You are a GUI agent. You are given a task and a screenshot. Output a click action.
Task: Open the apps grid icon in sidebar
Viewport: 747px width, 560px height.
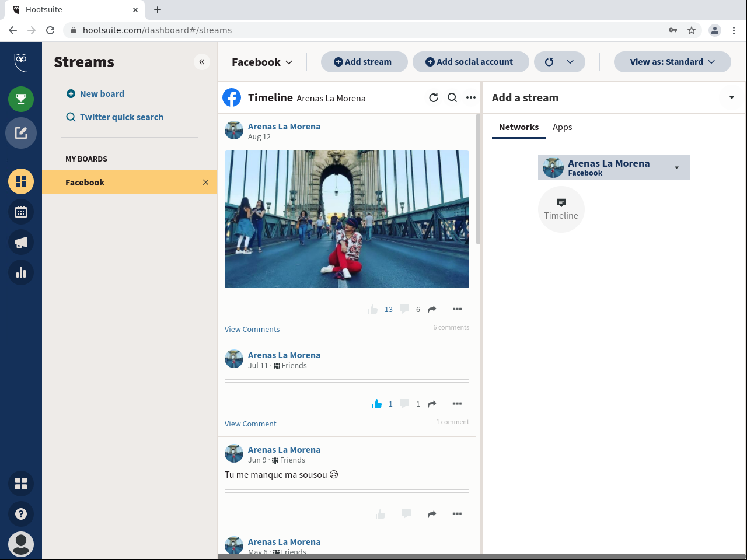tap(21, 484)
